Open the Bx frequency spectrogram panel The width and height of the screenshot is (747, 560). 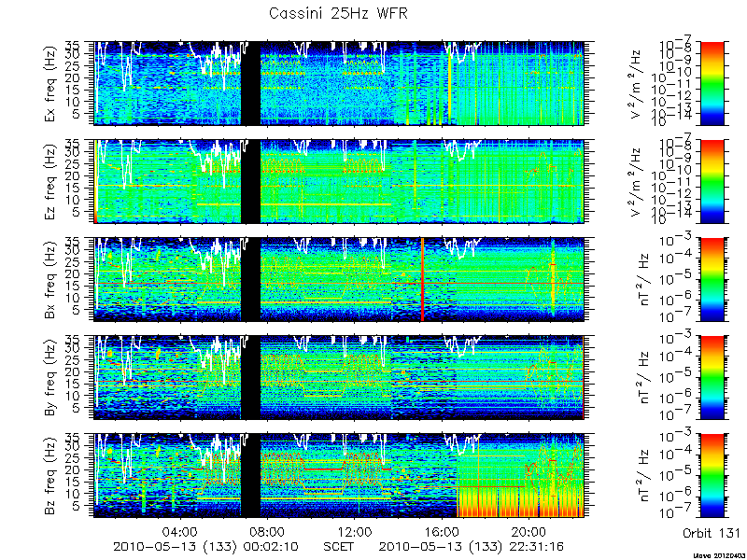(339, 279)
